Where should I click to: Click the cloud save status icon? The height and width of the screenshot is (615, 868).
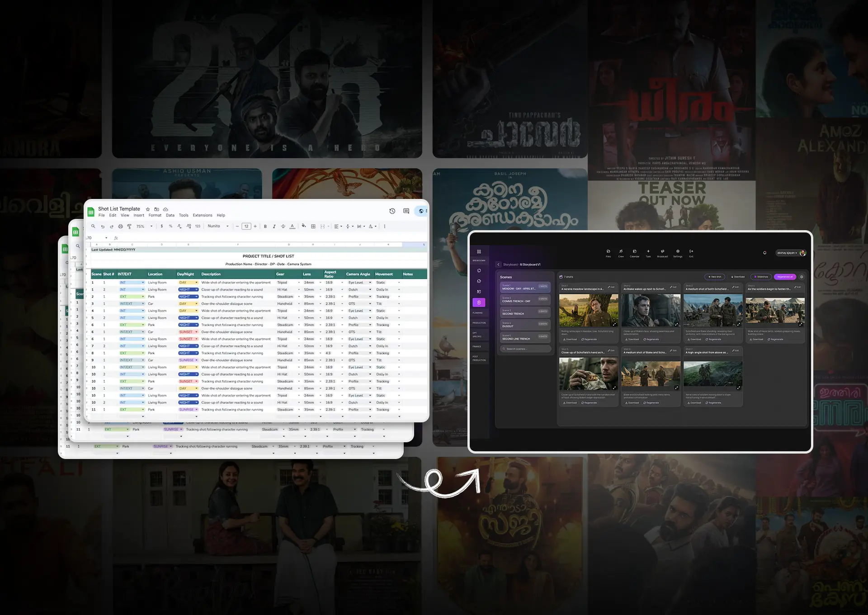(x=165, y=209)
